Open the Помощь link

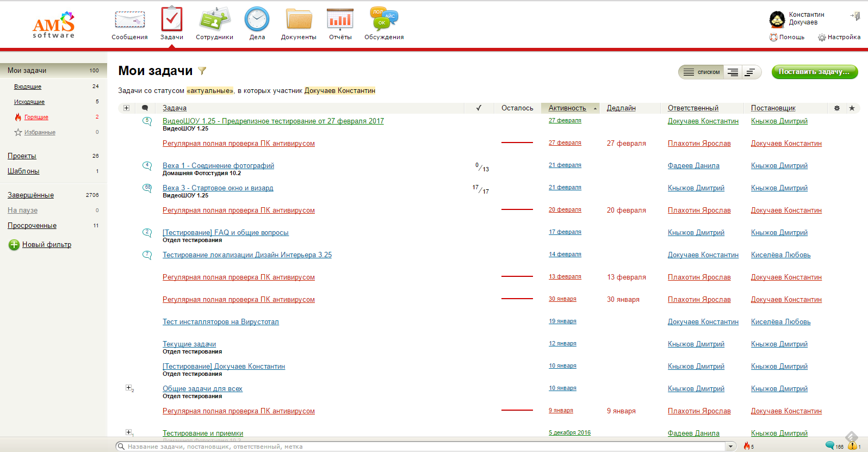point(791,37)
